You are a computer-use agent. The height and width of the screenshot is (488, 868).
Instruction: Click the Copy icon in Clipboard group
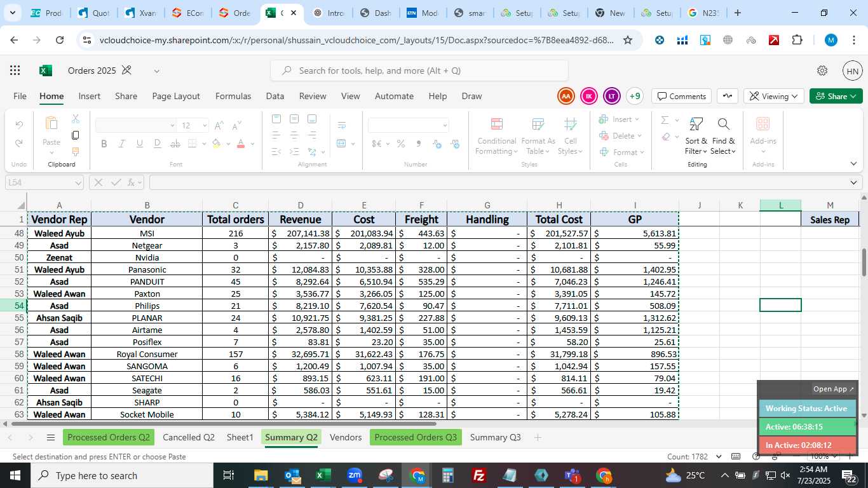pyautogui.click(x=76, y=135)
